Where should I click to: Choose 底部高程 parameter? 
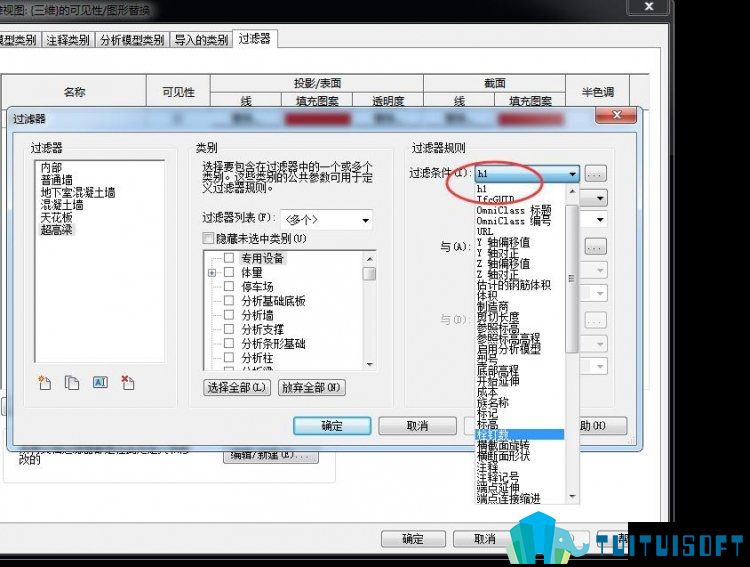tap(498, 370)
